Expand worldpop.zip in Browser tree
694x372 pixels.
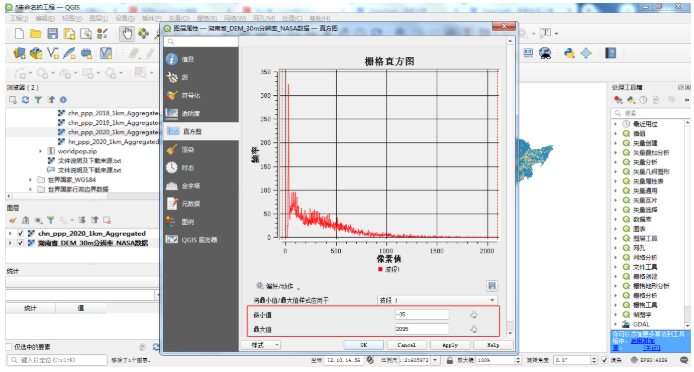[41, 151]
